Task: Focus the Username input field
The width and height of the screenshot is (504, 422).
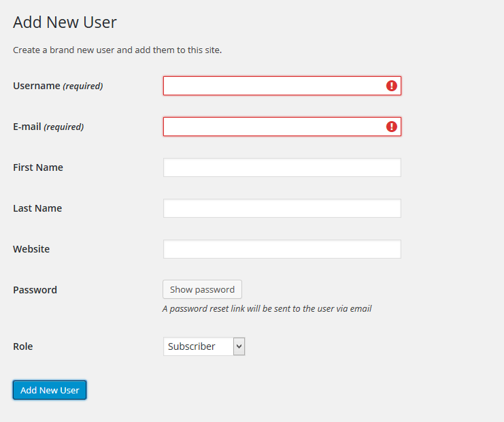Action: pyautogui.click(x=282, y=86)
